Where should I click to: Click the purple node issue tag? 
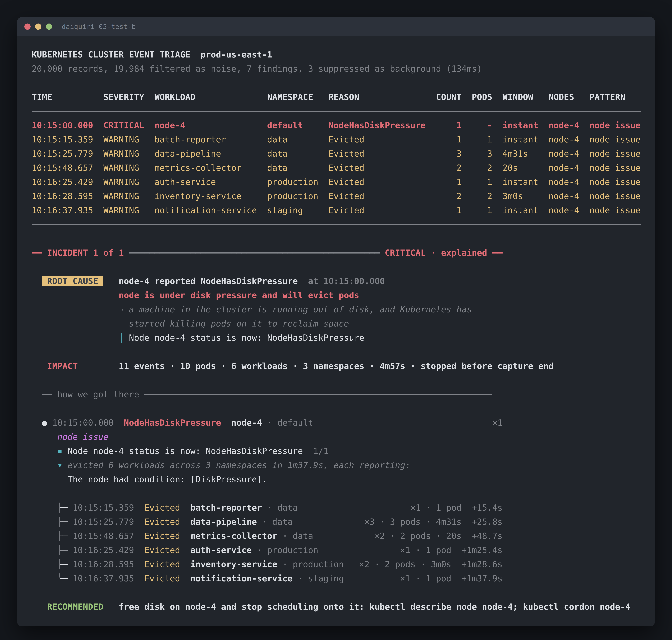coord(83,437)
